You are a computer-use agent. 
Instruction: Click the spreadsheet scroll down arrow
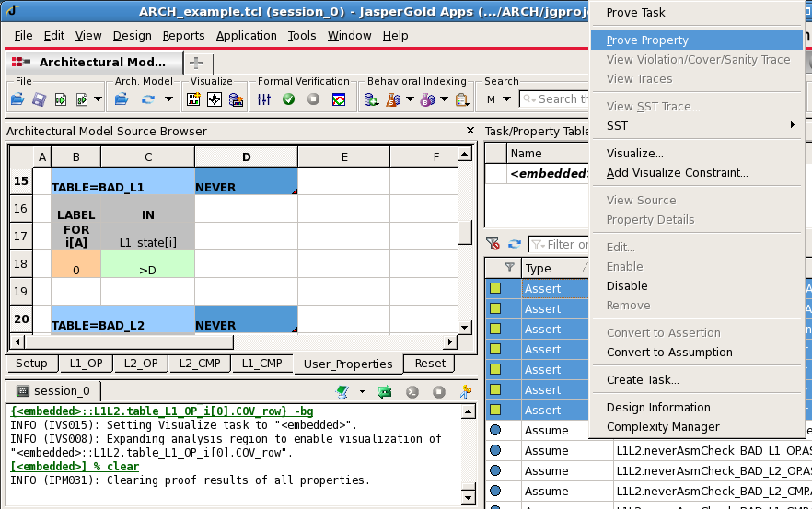[465, 328]
